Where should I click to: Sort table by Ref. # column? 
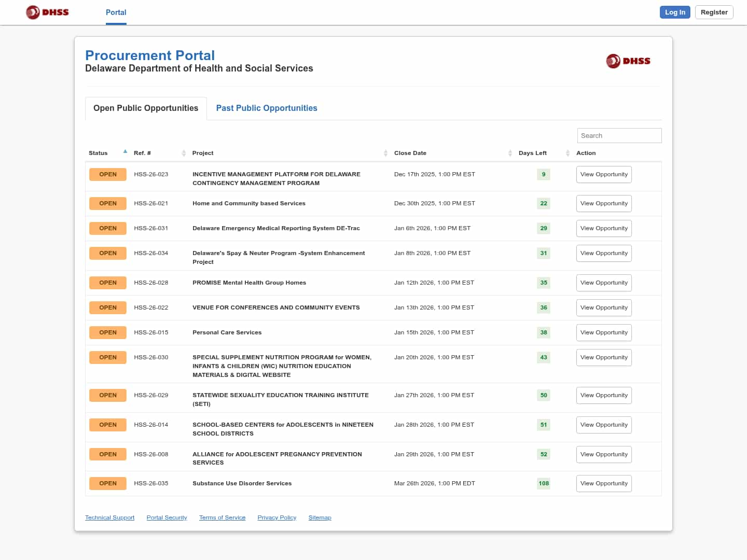pyautogui.click(x=184, y=153)
